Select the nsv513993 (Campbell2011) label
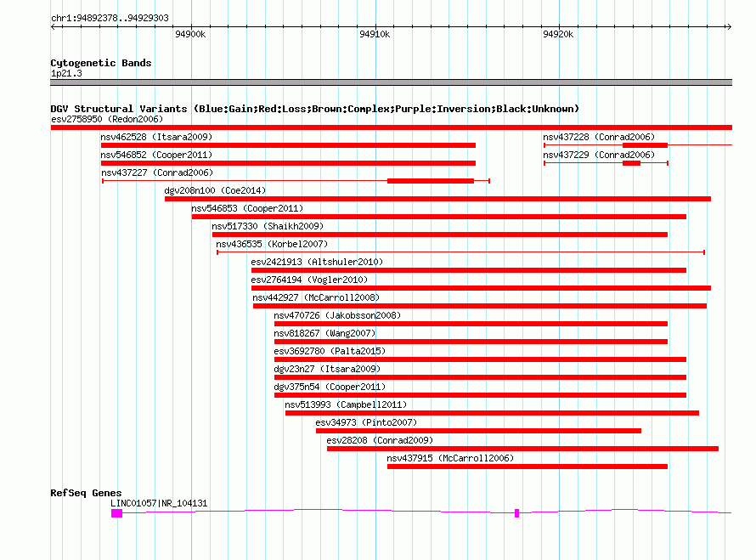Screen dimensions: 756x560 click(x=346, y=404)
